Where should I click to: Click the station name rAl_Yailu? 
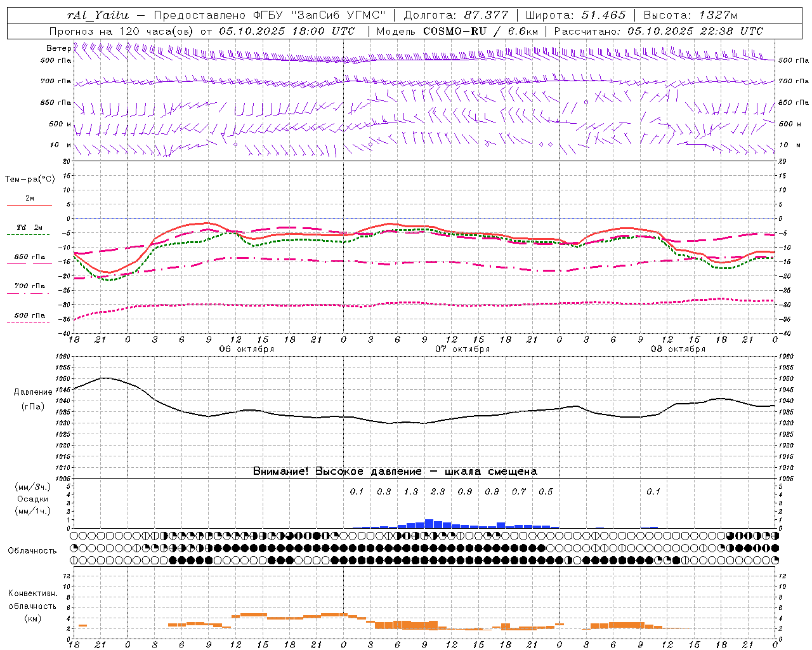pos(98,15)
